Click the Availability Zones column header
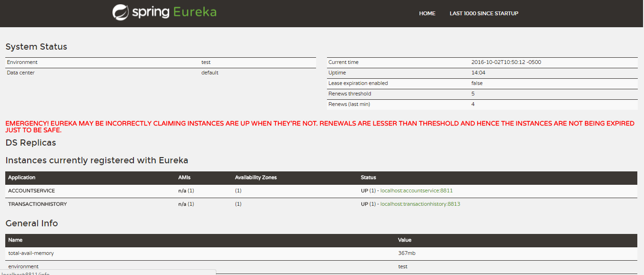Screen dimensions: 644x275 click(256, 178)
